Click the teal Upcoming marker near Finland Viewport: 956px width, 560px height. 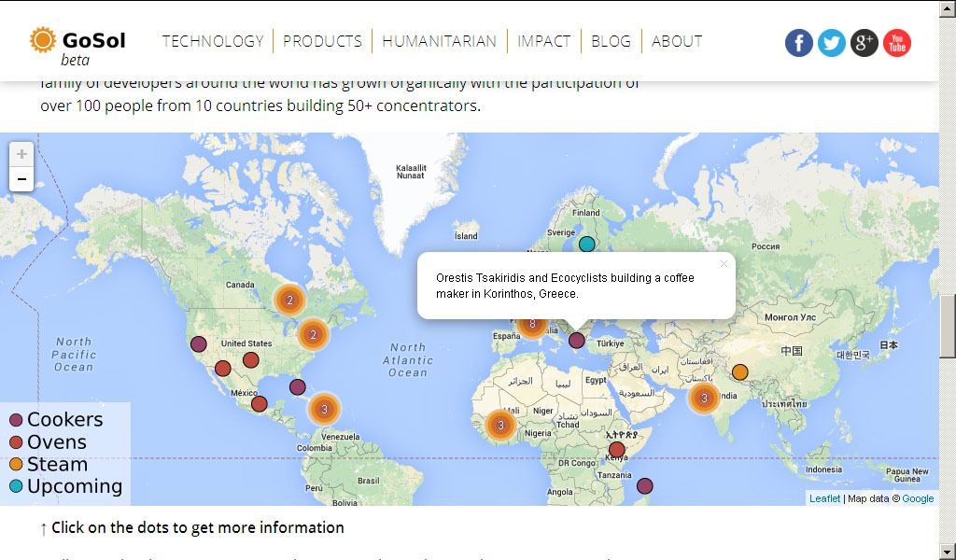click(586, 245)
